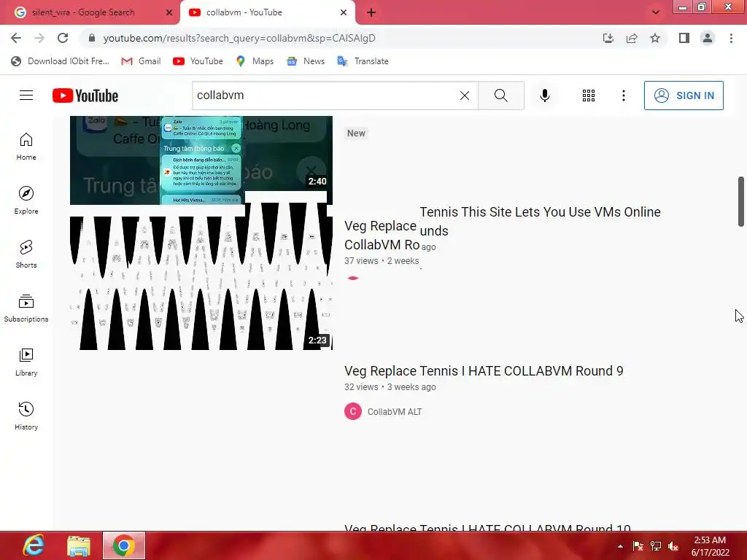The width and height of the screenshot is (747, 560).
Task: Reload the page
Action: pyautogui.click(x=63, y=38)
